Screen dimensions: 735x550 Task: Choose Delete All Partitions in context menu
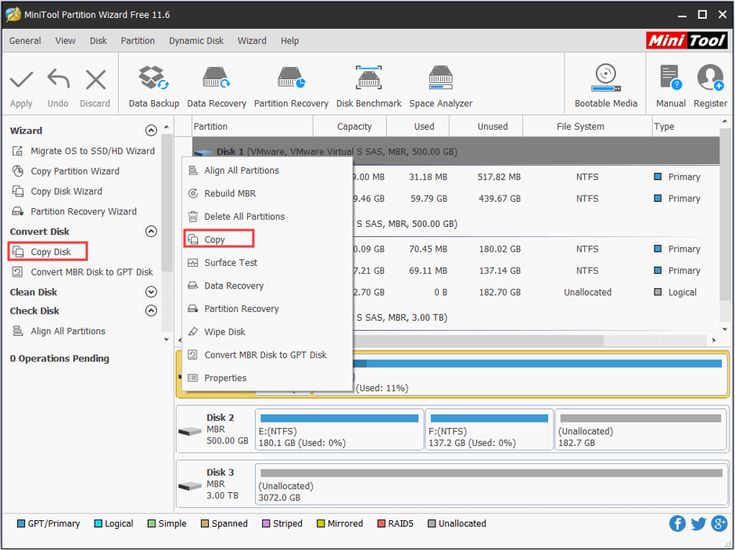267,217
